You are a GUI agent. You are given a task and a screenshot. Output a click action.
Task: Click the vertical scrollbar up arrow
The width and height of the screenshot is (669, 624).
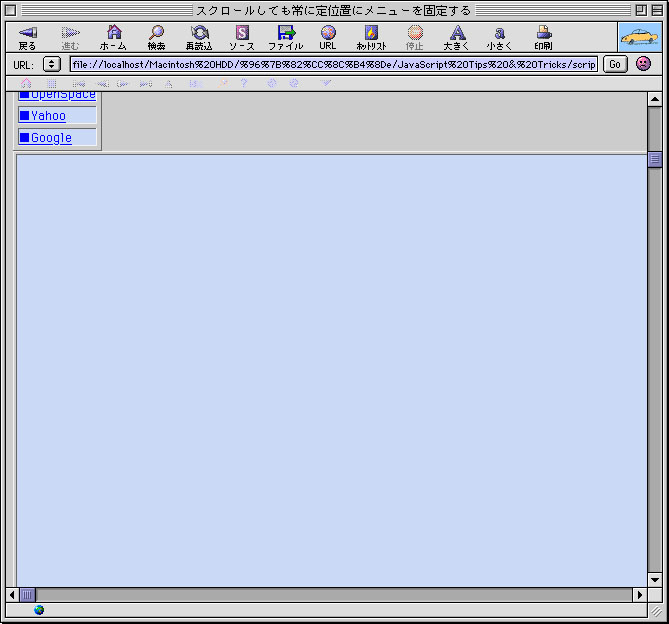coord(655,99)
